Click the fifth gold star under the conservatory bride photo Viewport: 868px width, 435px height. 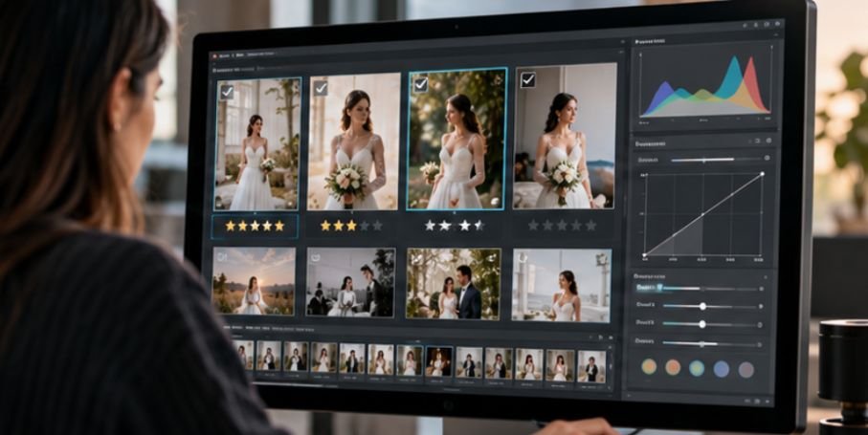pos(279,226)
